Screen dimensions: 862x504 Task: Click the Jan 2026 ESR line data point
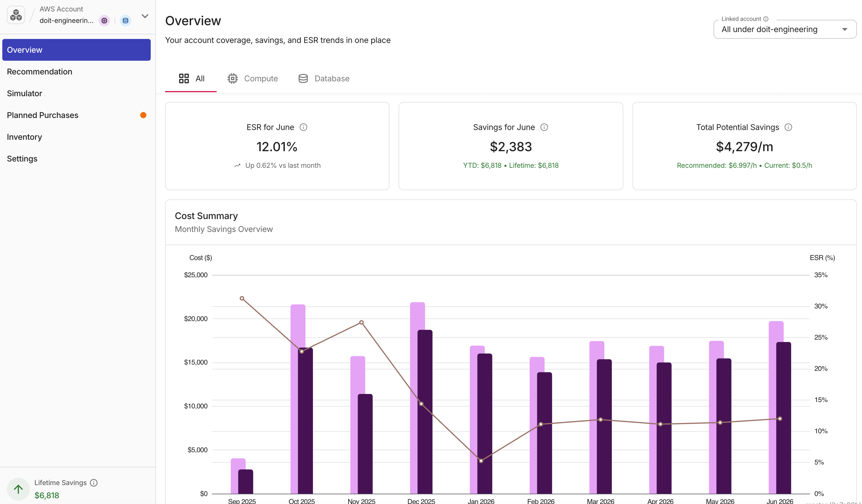481,460
